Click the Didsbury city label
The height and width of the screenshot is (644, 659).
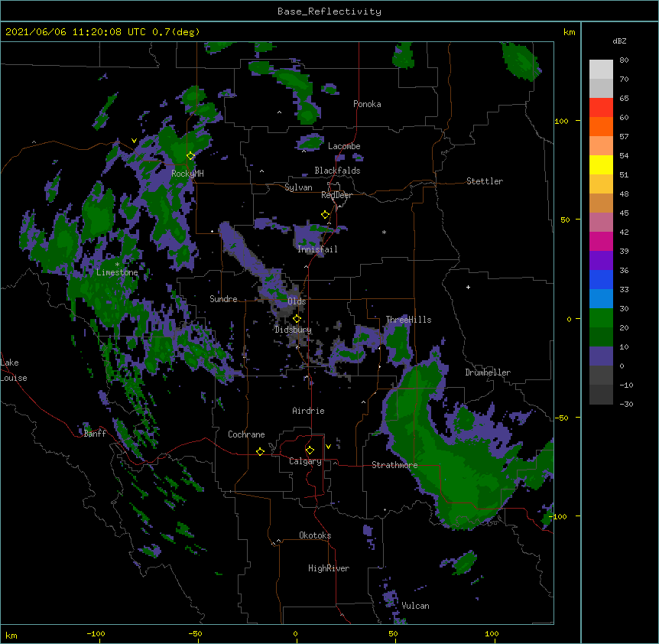pyautogui.click(x=294, y=330)
